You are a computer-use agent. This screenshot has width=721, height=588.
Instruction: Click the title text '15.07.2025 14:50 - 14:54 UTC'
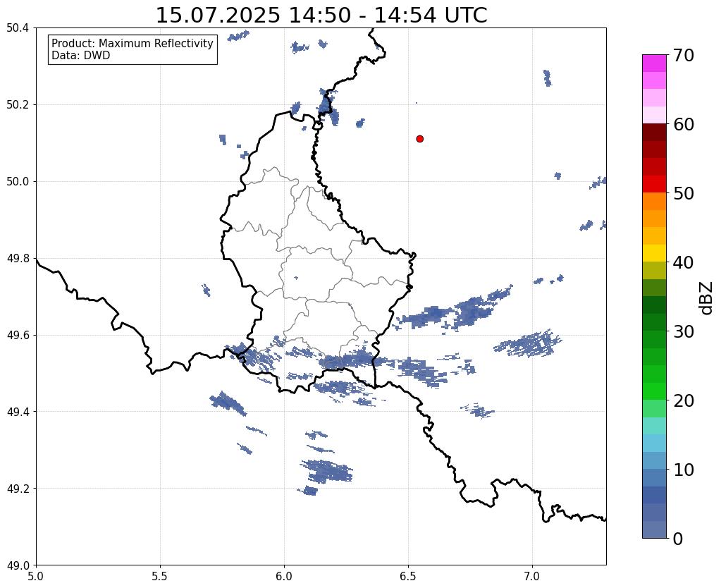pyautogui.click(x=321, y=16)
